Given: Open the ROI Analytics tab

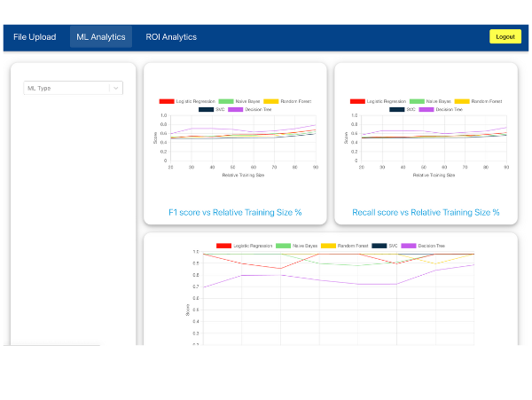Looking at the screenshot, I should coord(171,37).
